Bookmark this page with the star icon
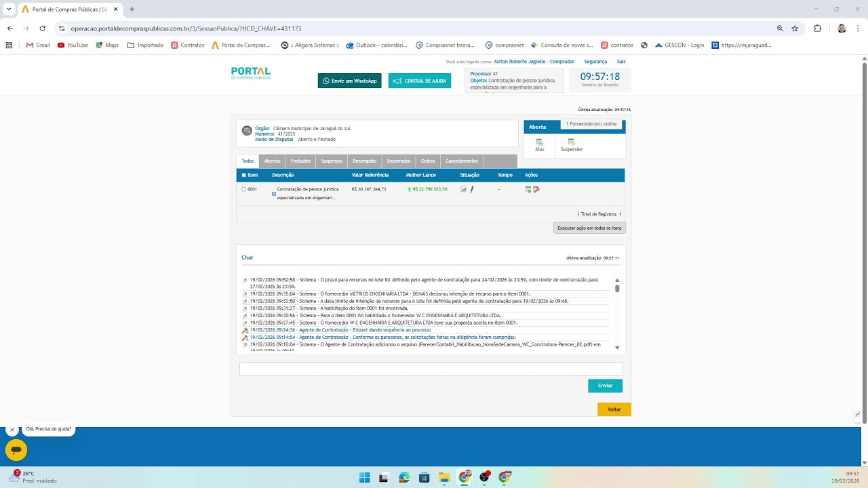Screen dimensions: 868x488 click(x=795, y=28)
